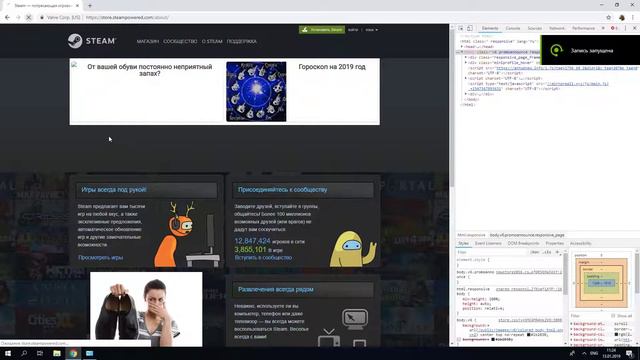Click the woman holding shoes ad image
This screenshot has height=360, width=640.
[x=146, y=309]
